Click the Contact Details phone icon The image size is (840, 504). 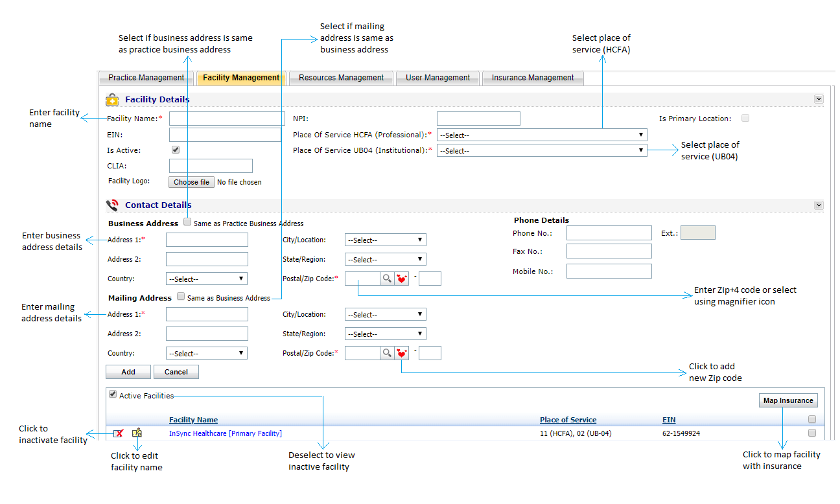[112, 205]
